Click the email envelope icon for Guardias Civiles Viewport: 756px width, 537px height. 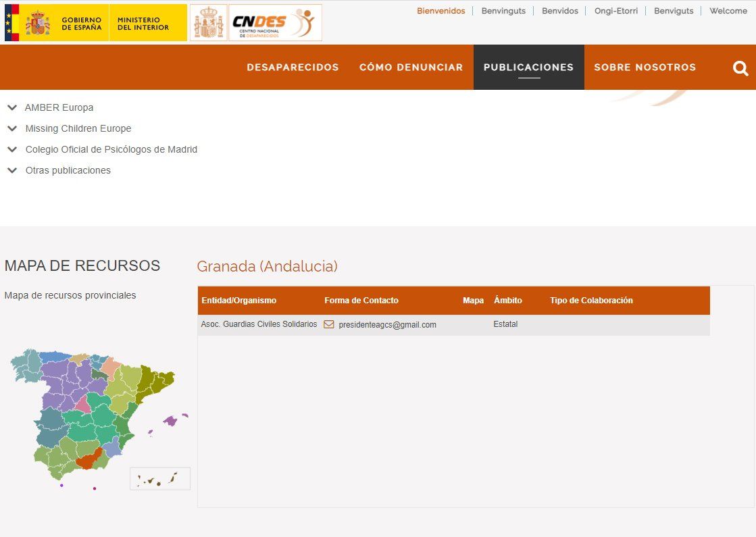click(x=329, y=324)
